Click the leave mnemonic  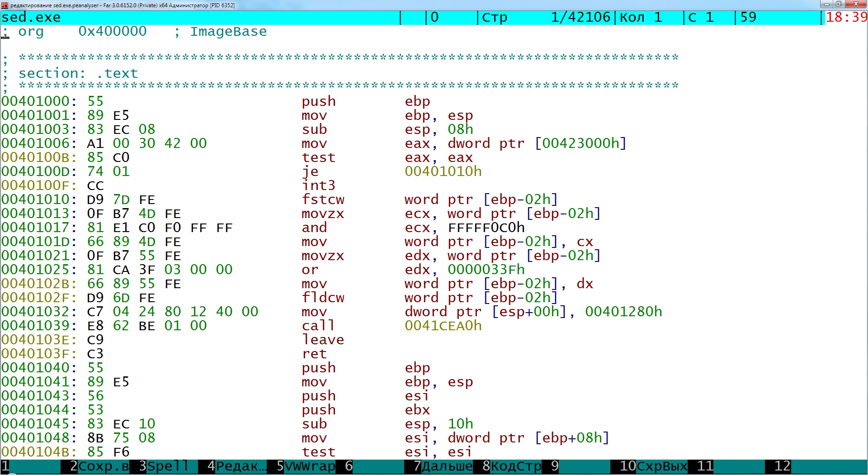323,340
